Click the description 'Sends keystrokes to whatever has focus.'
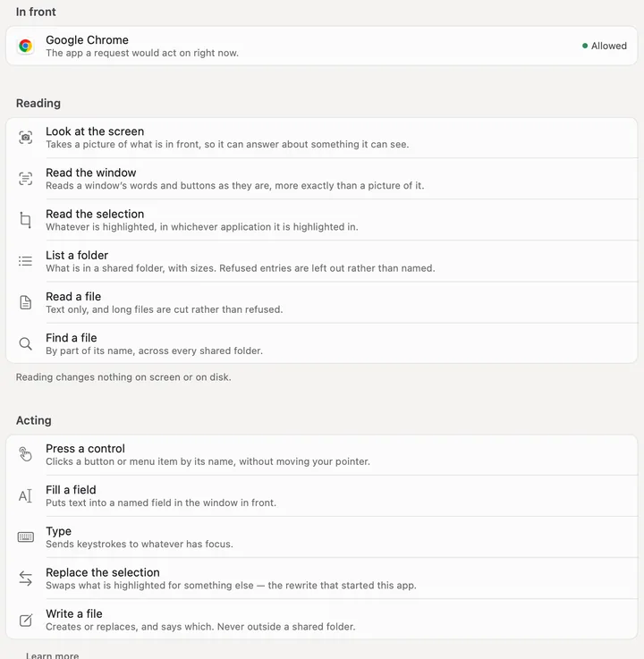 point(140,544)
